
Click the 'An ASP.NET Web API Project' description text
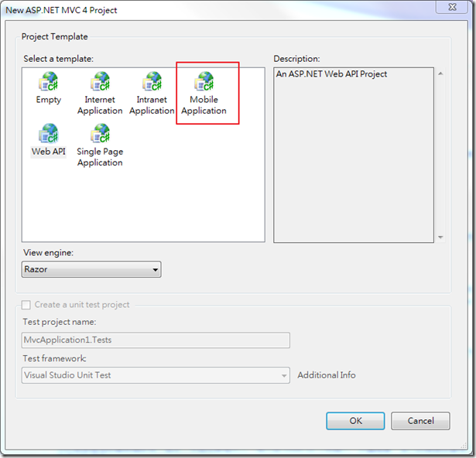pos(331,74)
